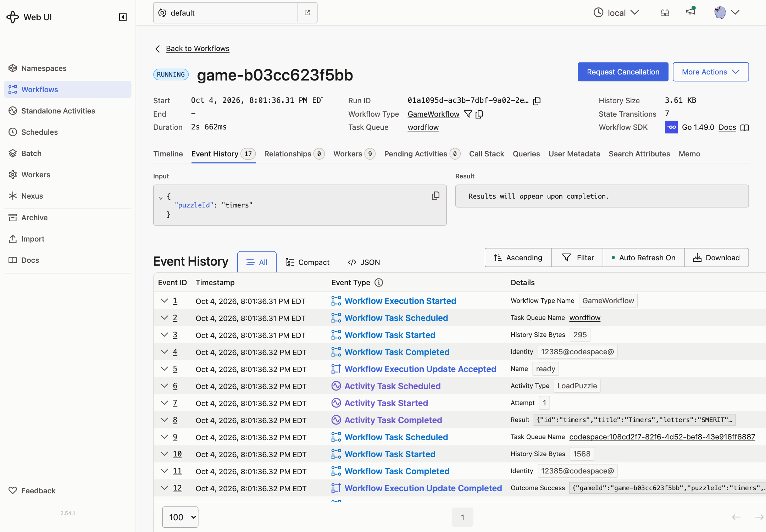Open Schedules page
This screenshot has height=532, width=766.
click(68, 132)
